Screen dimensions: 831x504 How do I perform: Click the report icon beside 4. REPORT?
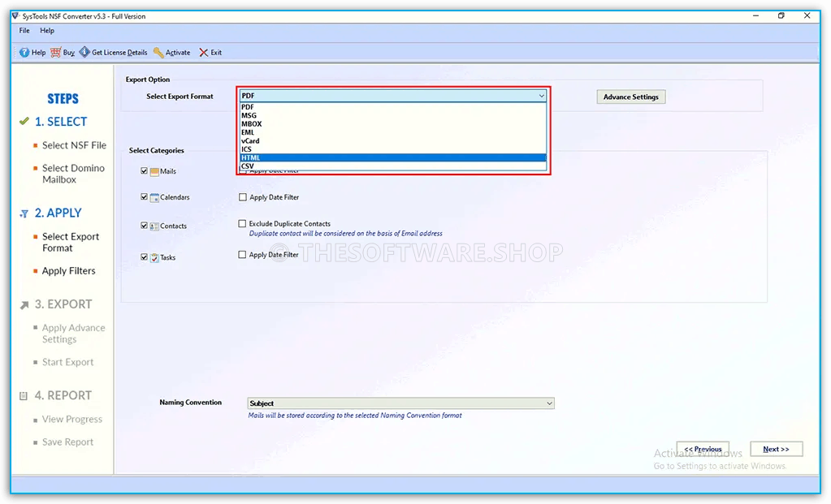point(24,396)
